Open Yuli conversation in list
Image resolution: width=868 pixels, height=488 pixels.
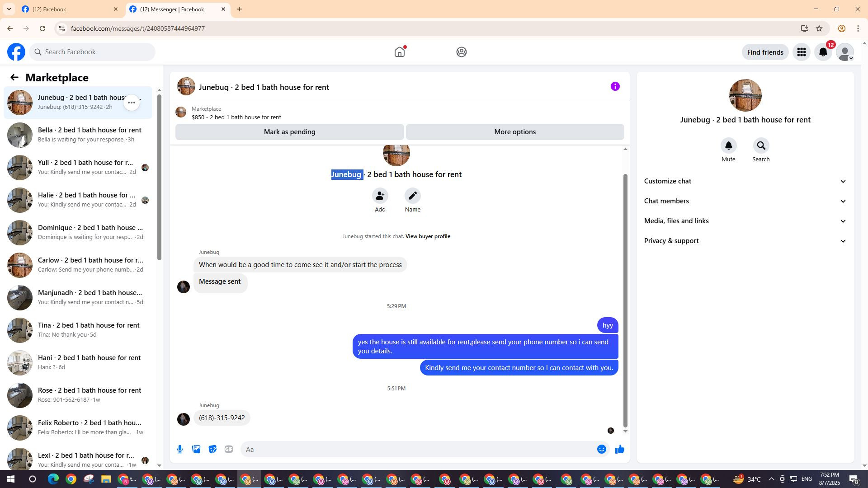78,167
